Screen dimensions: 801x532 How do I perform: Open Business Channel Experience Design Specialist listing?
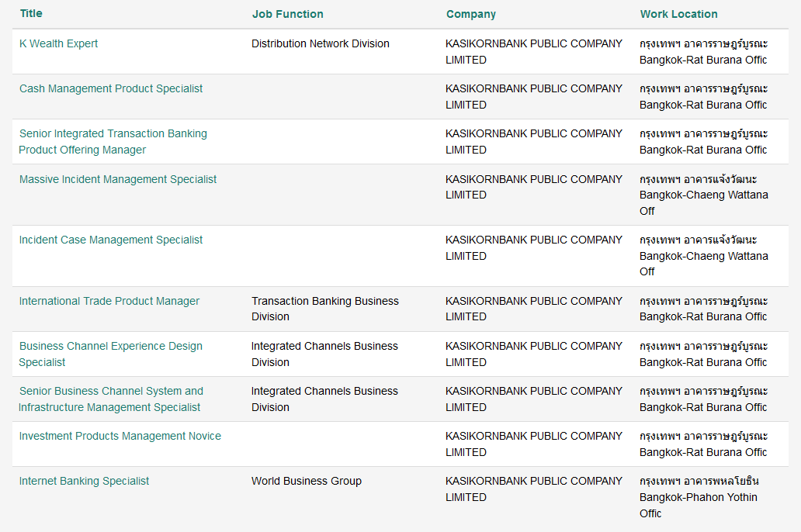[111, 354]
